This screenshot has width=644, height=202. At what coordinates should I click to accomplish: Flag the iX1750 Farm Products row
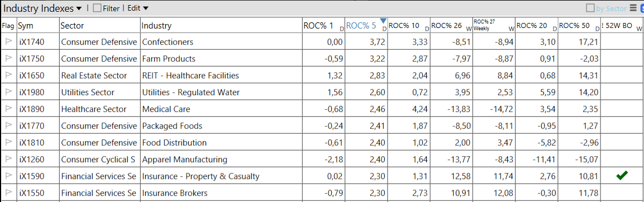(x=8, y=58)
